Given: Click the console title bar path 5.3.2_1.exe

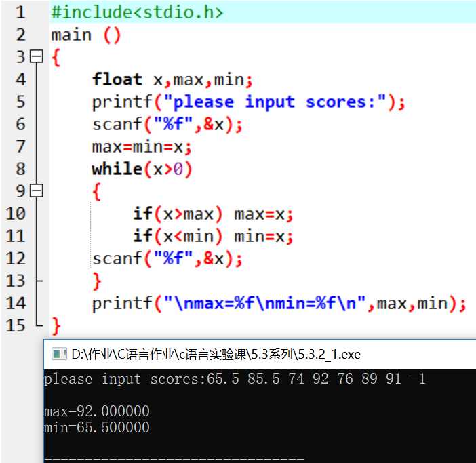Looking at the screenshot, I should coord(216,354).
